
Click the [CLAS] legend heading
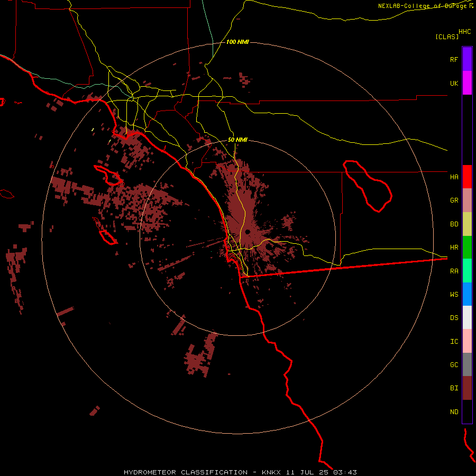click(x=447, y=36)
